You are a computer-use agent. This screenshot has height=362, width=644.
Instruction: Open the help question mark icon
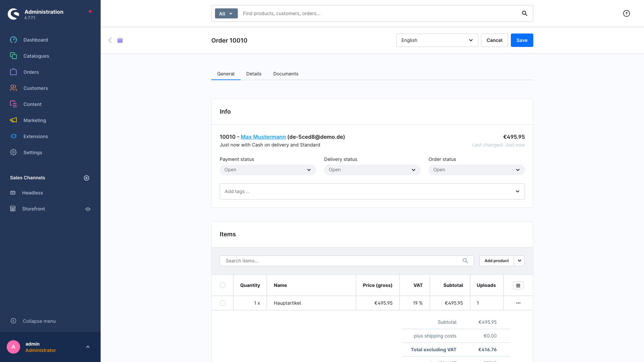tap(626, 13)
